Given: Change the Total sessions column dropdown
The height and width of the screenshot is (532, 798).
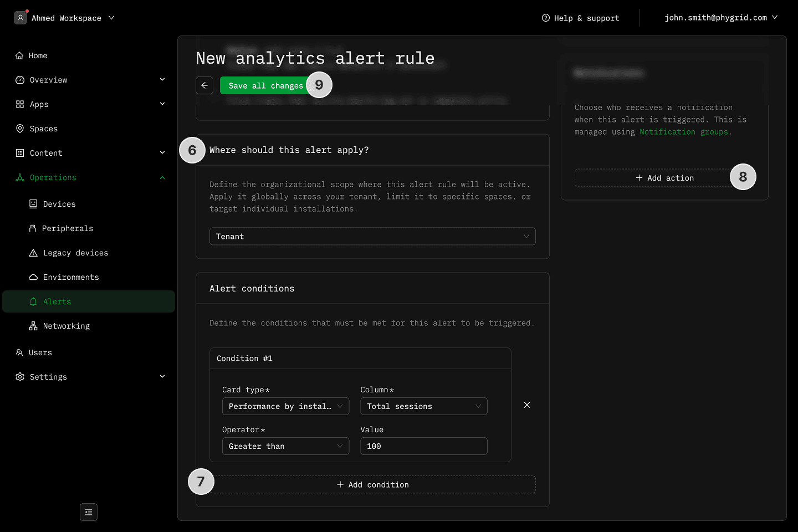Looking at the screenshot, I should click(423, 406).
